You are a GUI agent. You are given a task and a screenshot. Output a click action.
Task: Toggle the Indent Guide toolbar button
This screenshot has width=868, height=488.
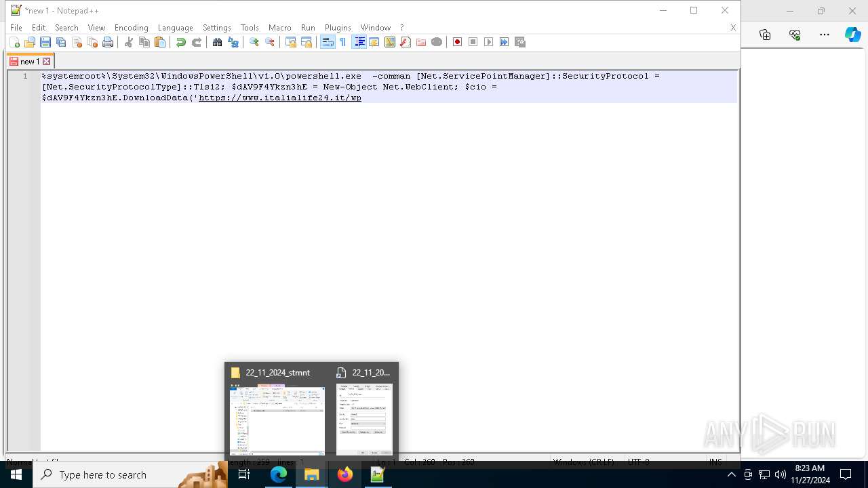(x=359, y=42)
